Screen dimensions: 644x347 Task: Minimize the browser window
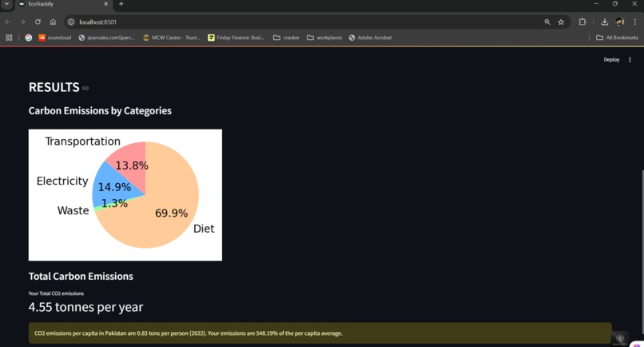click(x=596, y=4)
